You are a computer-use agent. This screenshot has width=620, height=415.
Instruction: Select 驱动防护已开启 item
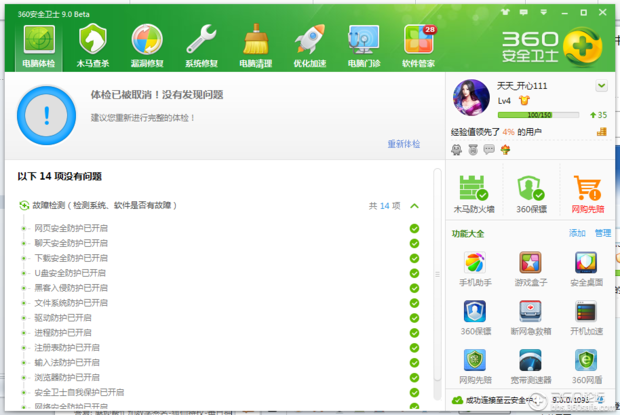click(x=62, y=318)
